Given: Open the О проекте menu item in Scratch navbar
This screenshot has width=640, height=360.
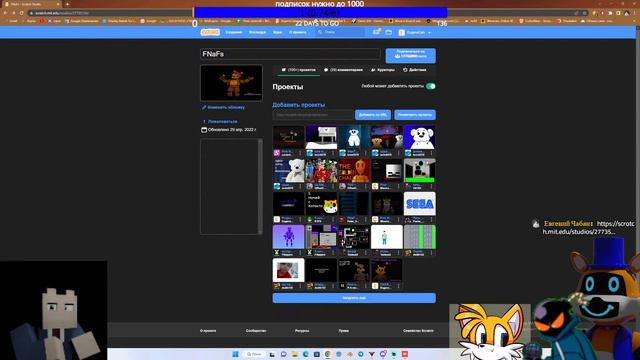Looking at the screenshot, I should point(298,32).
